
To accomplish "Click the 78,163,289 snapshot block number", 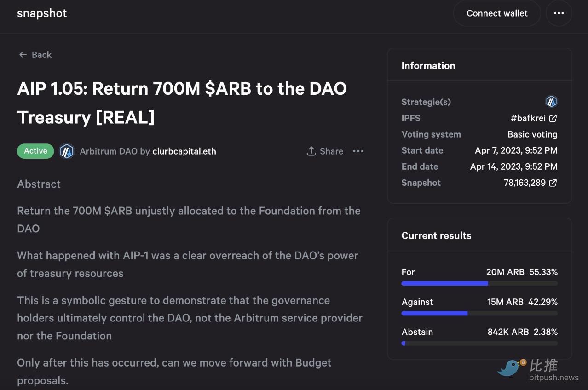I will point(525,183).
